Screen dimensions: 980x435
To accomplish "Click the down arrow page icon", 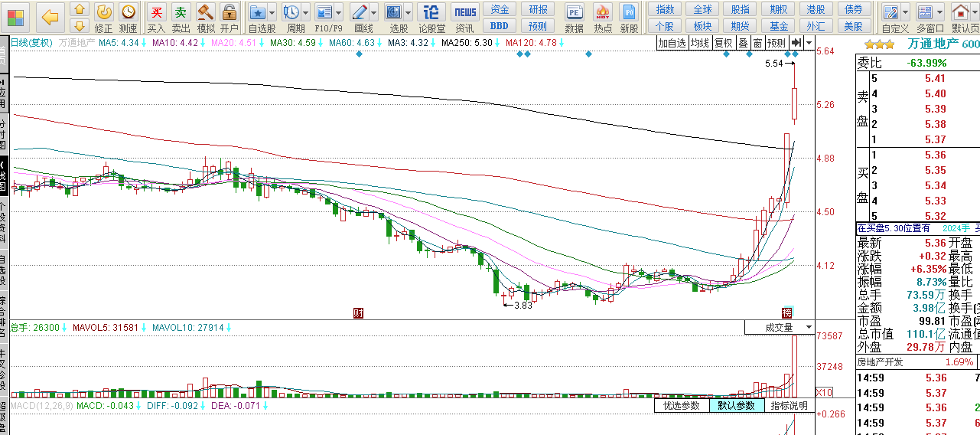I will point(80,25).
